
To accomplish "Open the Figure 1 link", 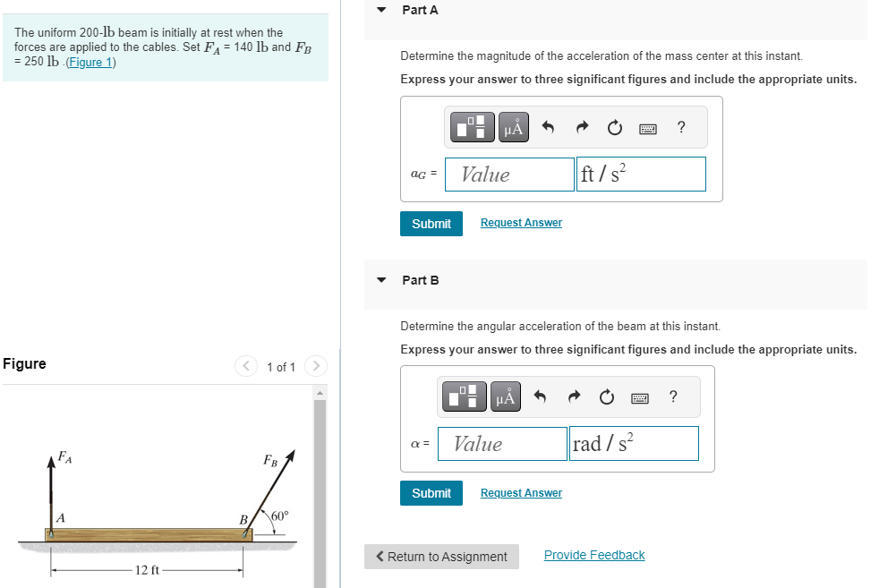I will 90,61.
